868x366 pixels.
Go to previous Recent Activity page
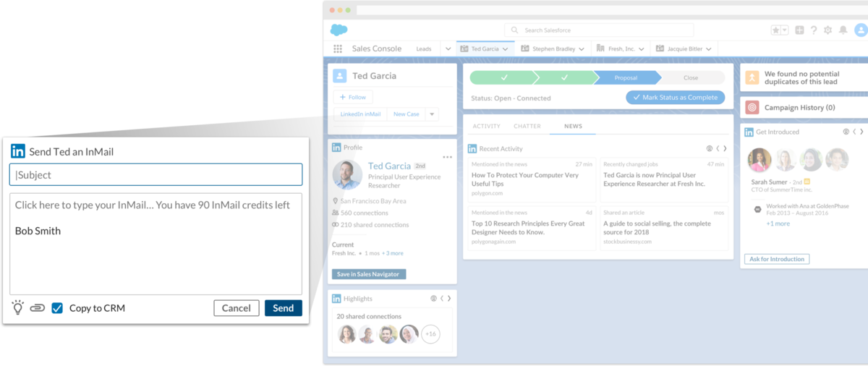[x=718, y=148]
